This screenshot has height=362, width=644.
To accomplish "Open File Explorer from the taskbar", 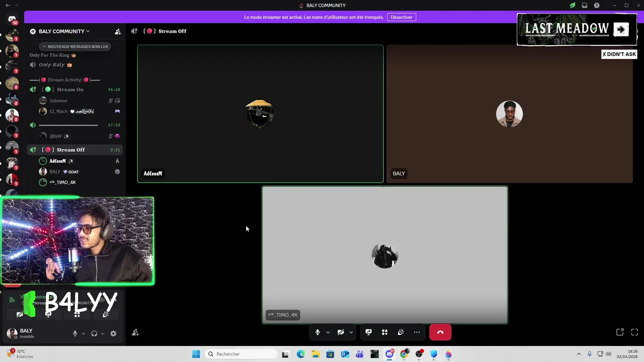I will (x=315, y=354).
